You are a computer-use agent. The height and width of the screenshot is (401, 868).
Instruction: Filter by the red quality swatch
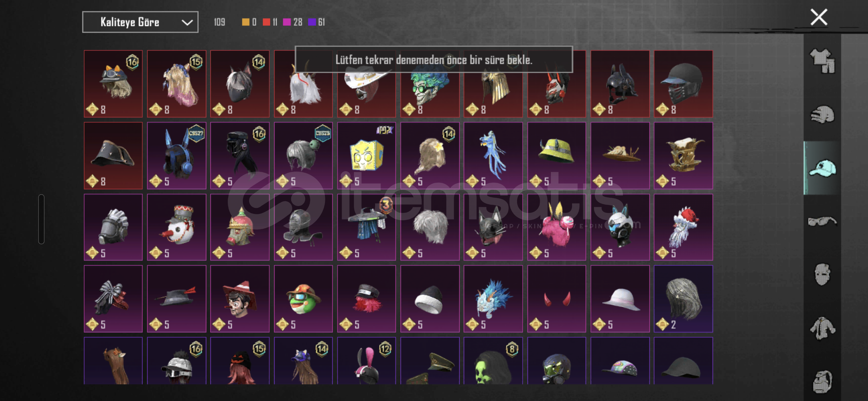click(266, 22)
